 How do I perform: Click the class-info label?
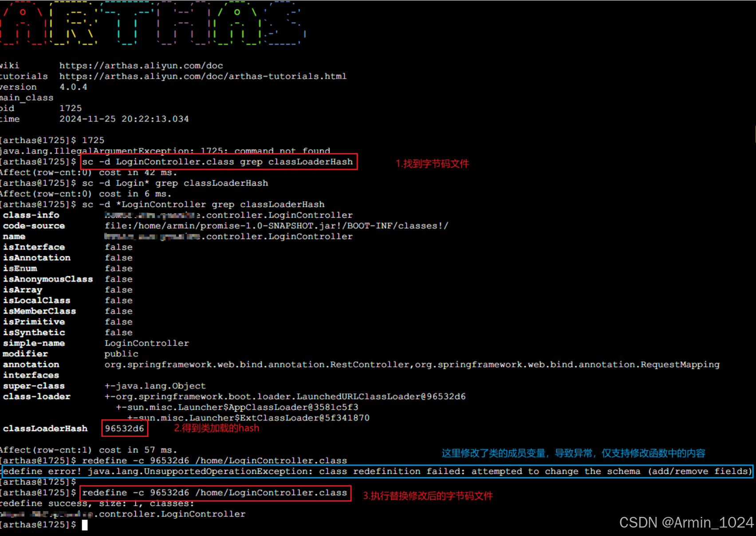coord(31,215)
